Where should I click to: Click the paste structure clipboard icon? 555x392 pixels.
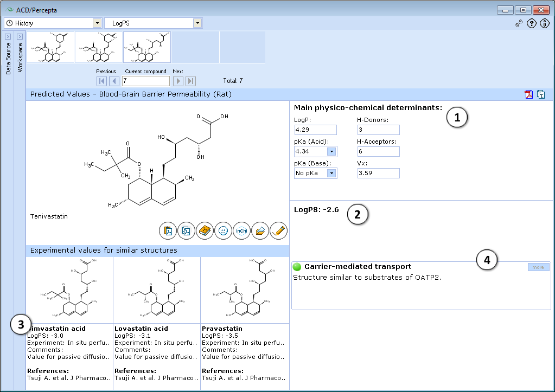tap(168, 231)
